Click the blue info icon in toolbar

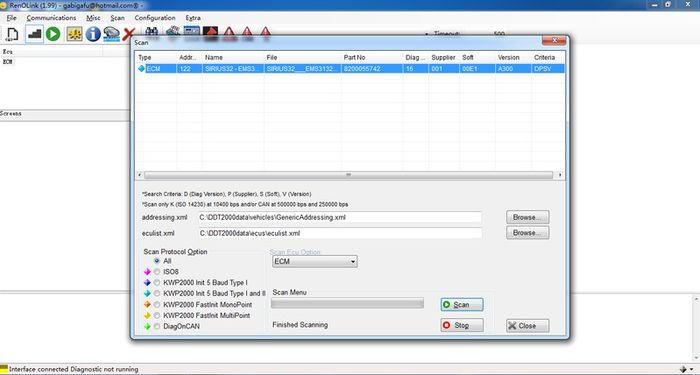(93, 34)
